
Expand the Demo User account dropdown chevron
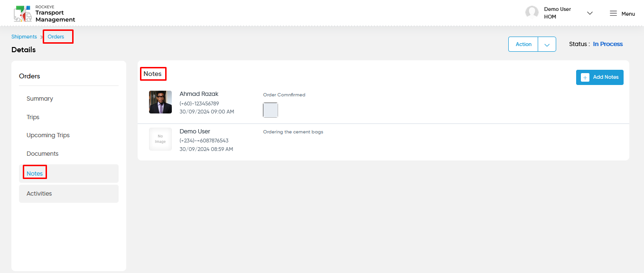tap(590, 13)
